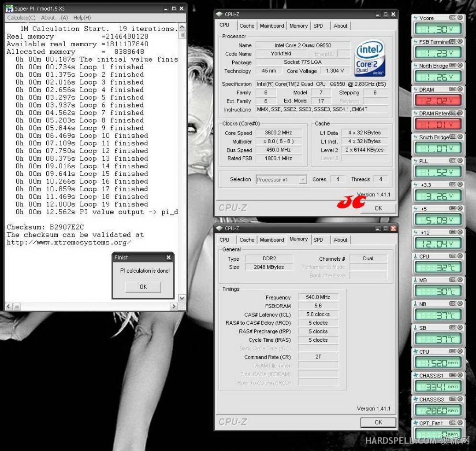Open settings icon on South Bridge voltage widget
The width and height of the screenshot is (476, 451).
tap(453, 137)
